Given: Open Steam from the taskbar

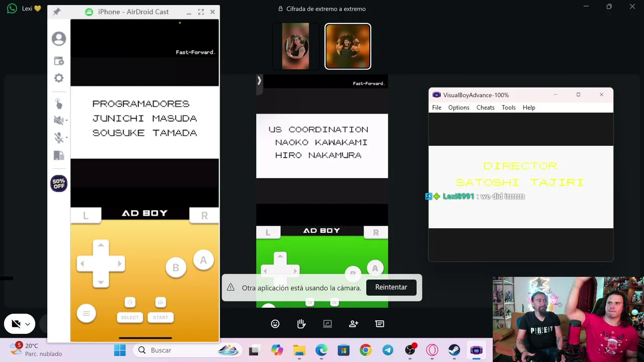Looking at the screenshot, I should pyautogui.click(x=454, y=350).
